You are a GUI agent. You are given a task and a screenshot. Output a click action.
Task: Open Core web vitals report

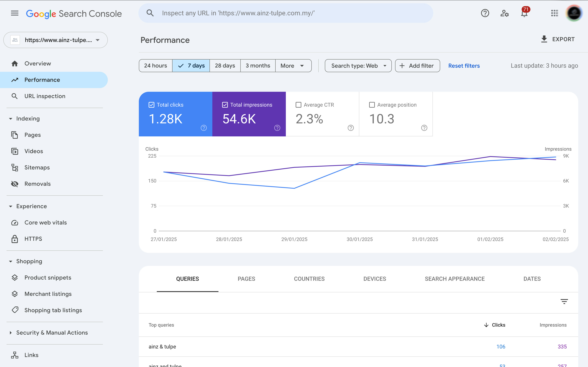[x=46, y=222]
